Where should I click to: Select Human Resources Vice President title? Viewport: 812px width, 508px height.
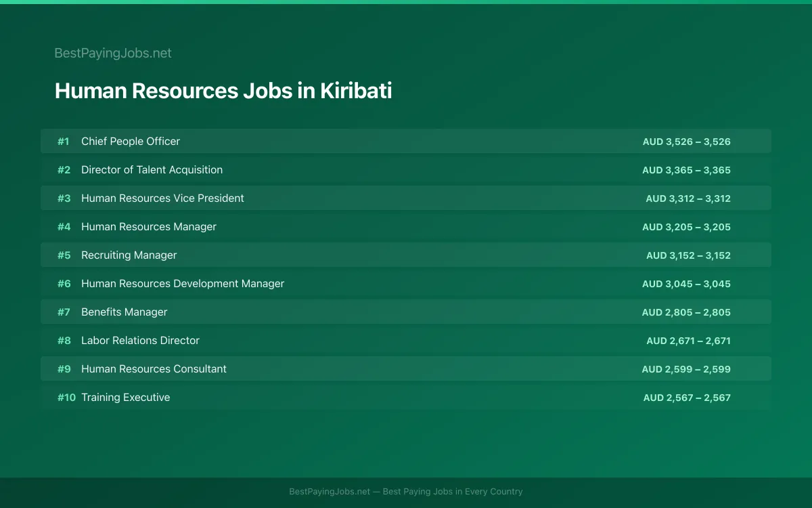coord(162,198)
